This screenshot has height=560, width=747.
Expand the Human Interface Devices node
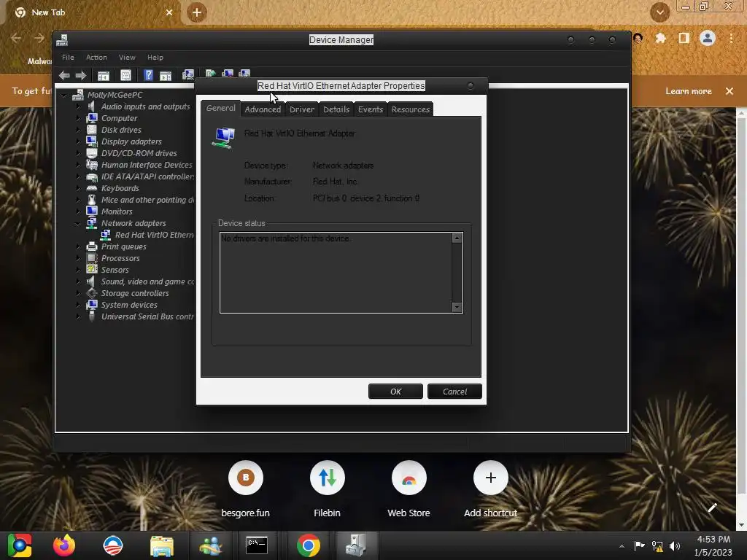[78, 165]
